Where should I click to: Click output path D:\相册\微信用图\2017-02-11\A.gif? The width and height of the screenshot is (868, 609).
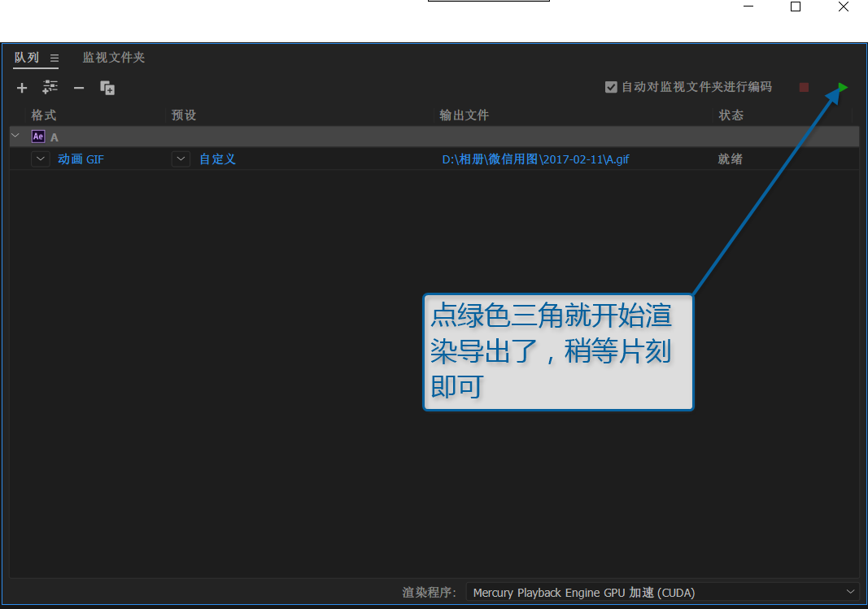click(535, 159)
